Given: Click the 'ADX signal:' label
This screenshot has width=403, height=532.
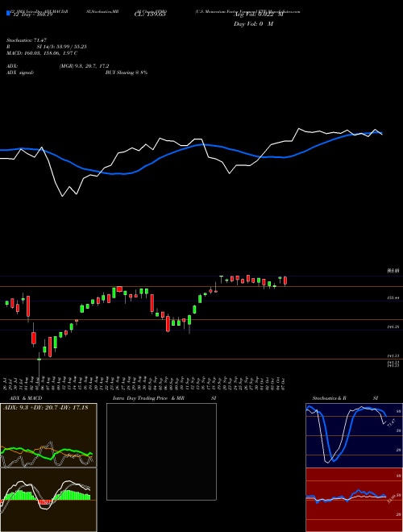Looking at the screenshot, I should tap(20, 73).
